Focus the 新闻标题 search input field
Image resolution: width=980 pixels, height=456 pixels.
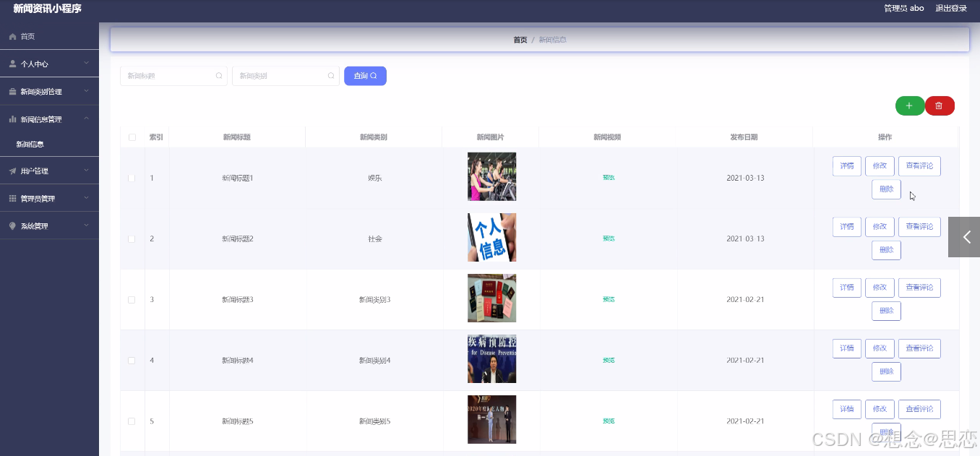tap(173, 76)
